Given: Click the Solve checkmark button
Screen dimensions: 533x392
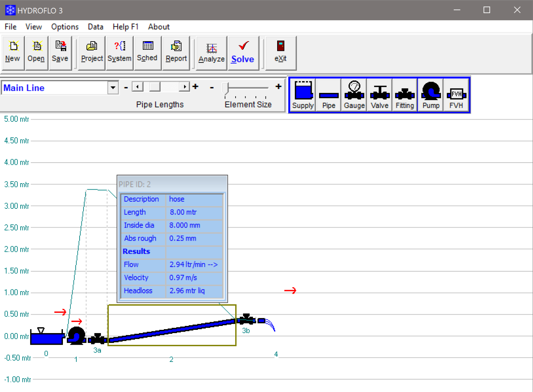Looking at the screenshot, I should [243, 53].
